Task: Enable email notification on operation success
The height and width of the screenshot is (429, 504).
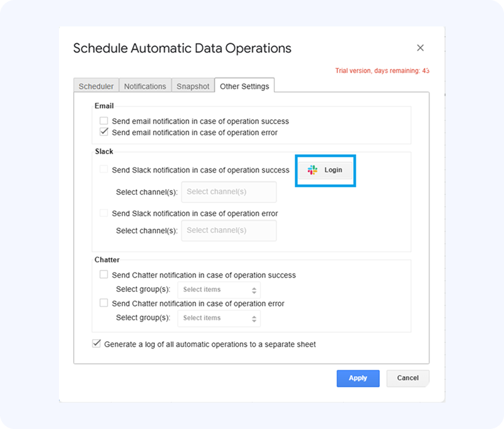Action: [104, 121]
